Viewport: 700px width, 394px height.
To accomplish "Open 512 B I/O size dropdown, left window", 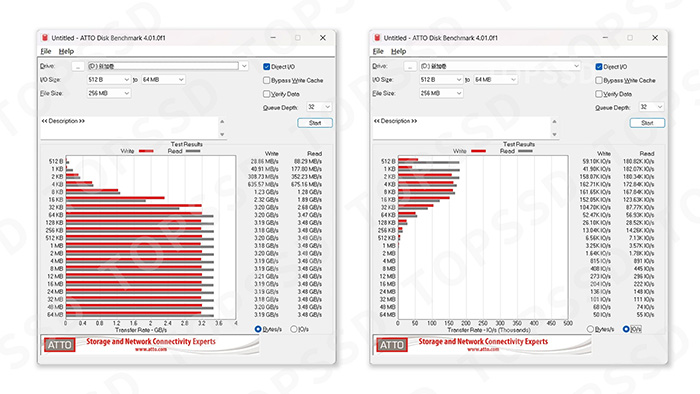I will point(108,79).
